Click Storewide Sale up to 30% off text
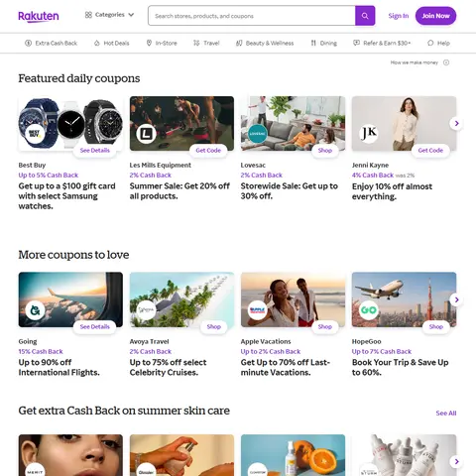This screenshot has height=476, width=476. [290, 191]
